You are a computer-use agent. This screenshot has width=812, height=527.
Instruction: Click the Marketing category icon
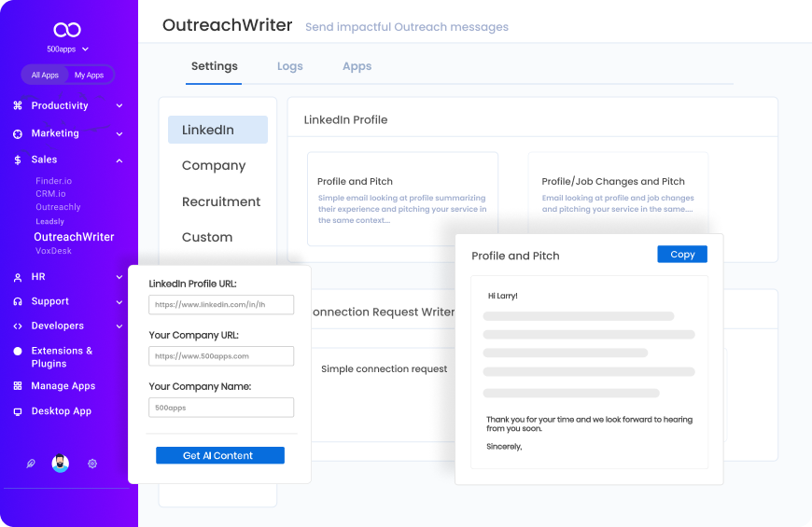[x=18, y=134]
